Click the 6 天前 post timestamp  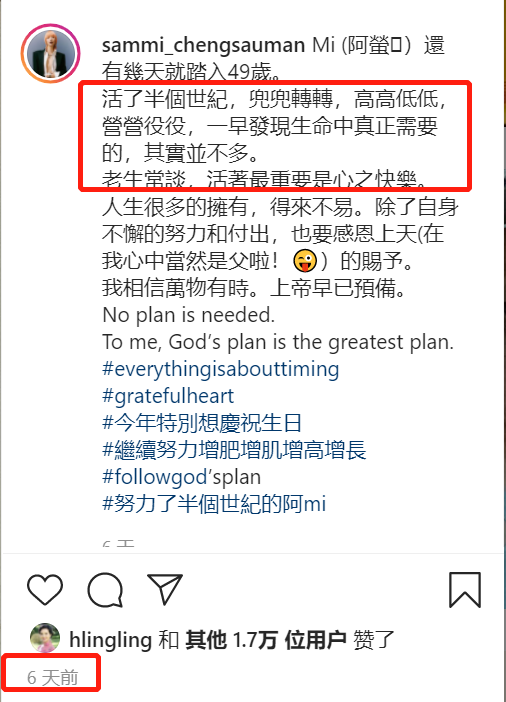coord(52,678)
